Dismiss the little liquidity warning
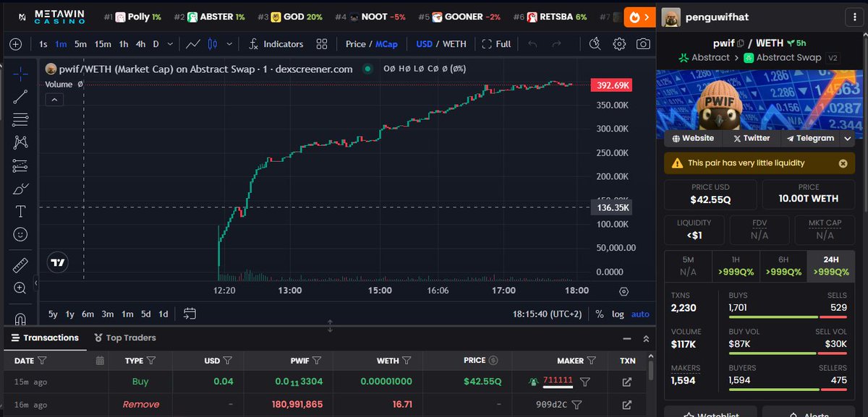Image resolution: width=868 pixels, height=417 pixels. [843, 163]
